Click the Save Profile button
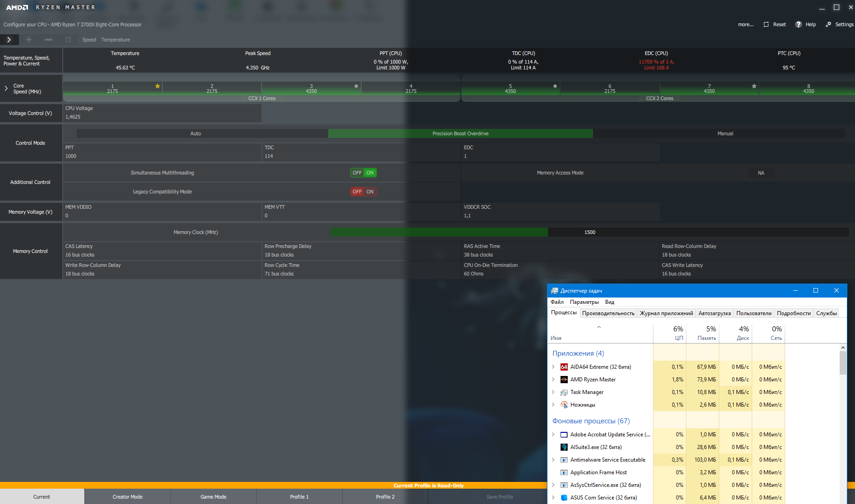Screen dimensions: 855x504 click(x=500, y=497)
